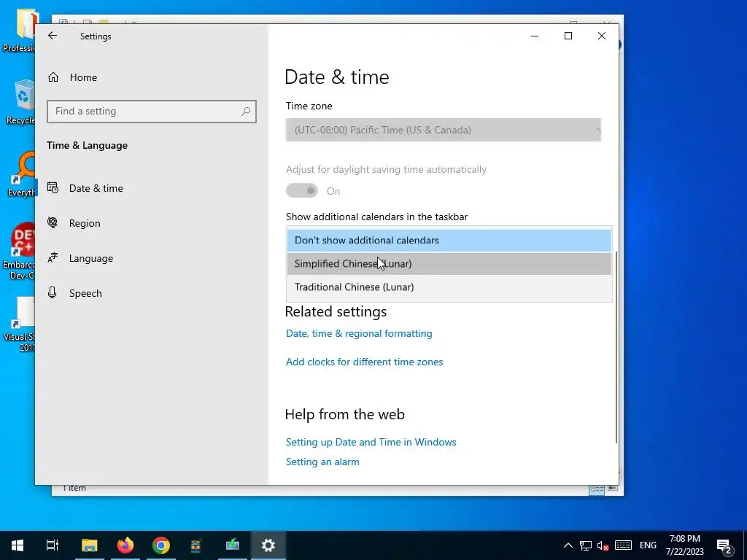Select the Everything desktop shortcut
This screenshot has width=747, height=560.
click(20, 174)
